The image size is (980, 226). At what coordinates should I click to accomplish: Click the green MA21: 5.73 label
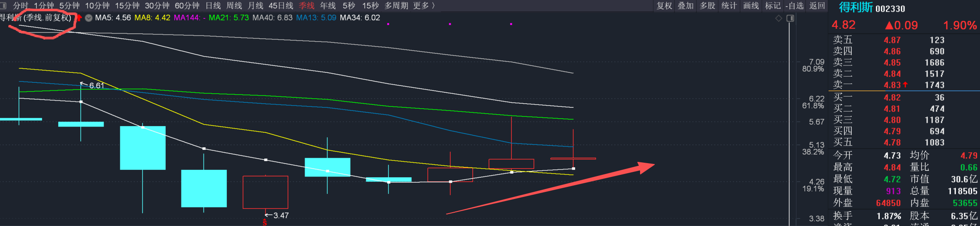coord(229,17)
